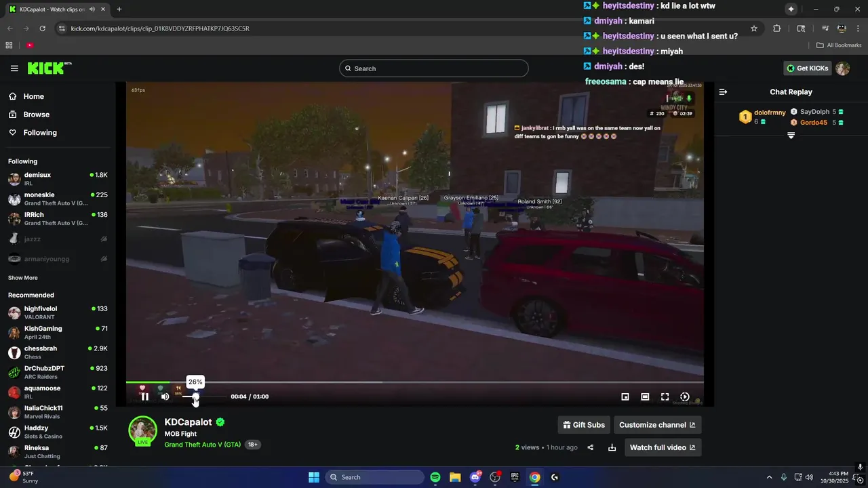Select the offline armaniyoungg channel

coord(57,258)
